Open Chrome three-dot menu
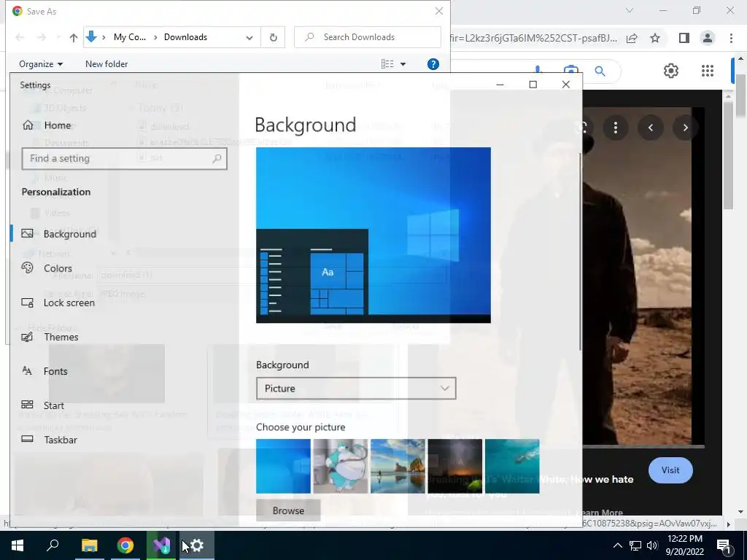 [731, 38]
